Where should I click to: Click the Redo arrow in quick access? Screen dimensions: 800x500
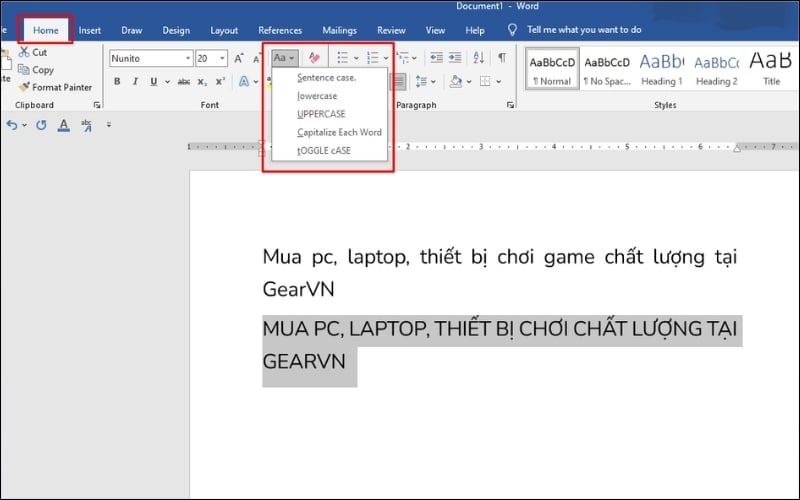pos(41,124)
